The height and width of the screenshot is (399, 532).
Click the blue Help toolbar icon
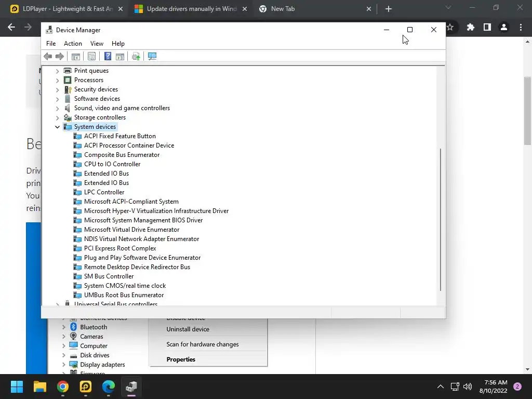point(108,56)
